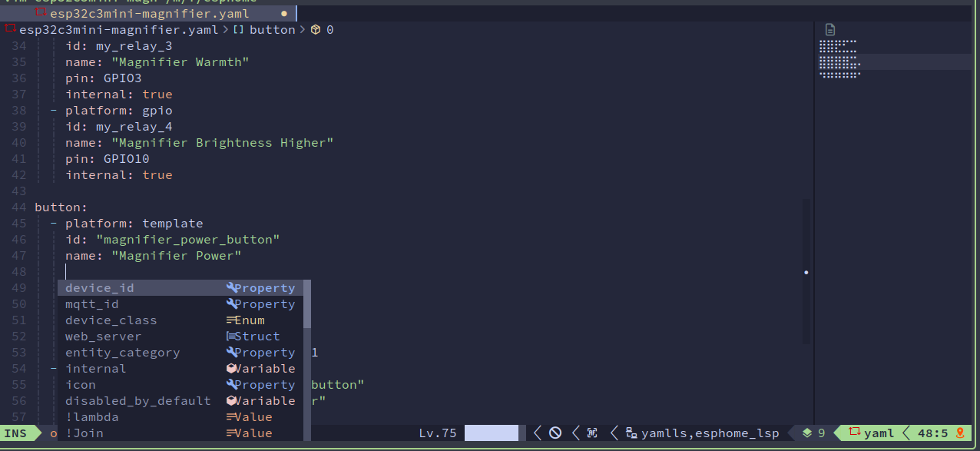Open the chevron before yamlls,esphome_lsp
The width and height of the screenshot is (980, 451).
(x=614, y=433)
